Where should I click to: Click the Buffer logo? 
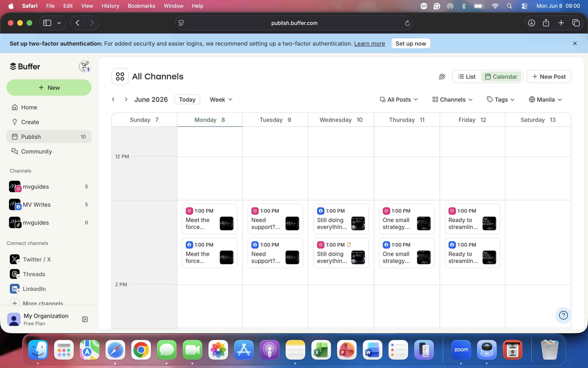tap(25, 66)
